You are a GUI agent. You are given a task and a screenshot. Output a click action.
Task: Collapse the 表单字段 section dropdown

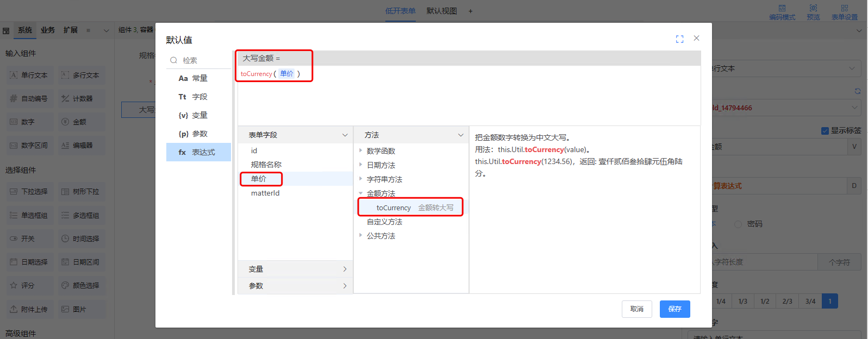click(345, 135)
